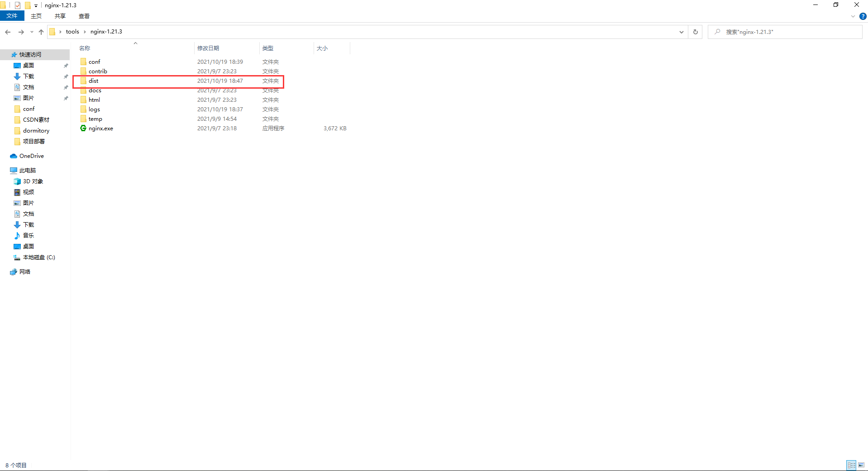Open 图片 under 此电脑

pyautogui.click(x=28, y=203)
